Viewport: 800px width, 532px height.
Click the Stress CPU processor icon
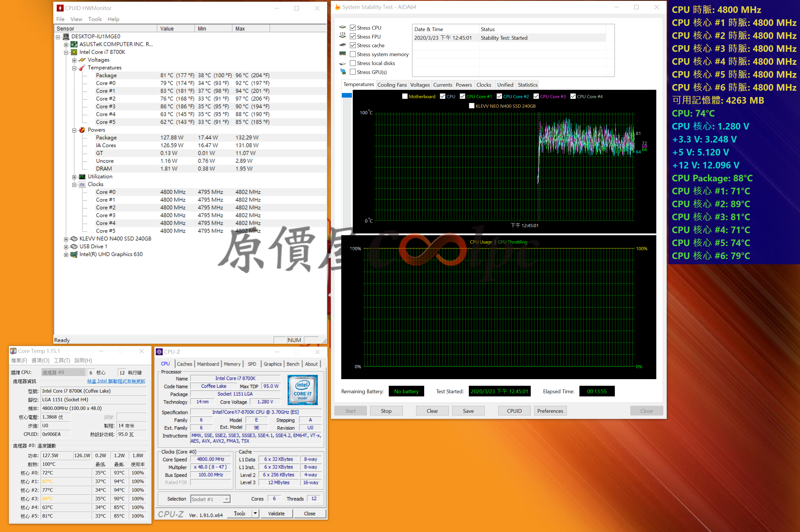(342, 27)
